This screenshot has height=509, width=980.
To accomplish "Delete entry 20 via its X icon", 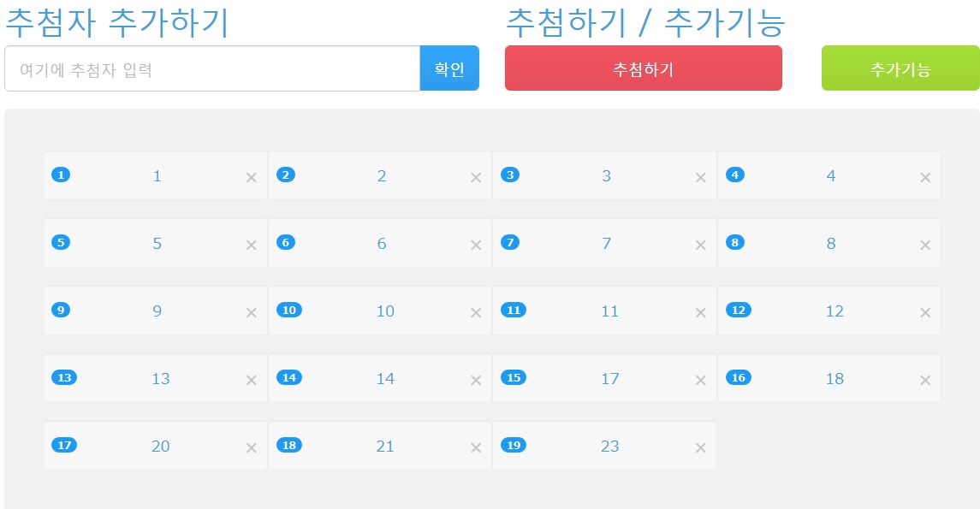I will [252, 447].
